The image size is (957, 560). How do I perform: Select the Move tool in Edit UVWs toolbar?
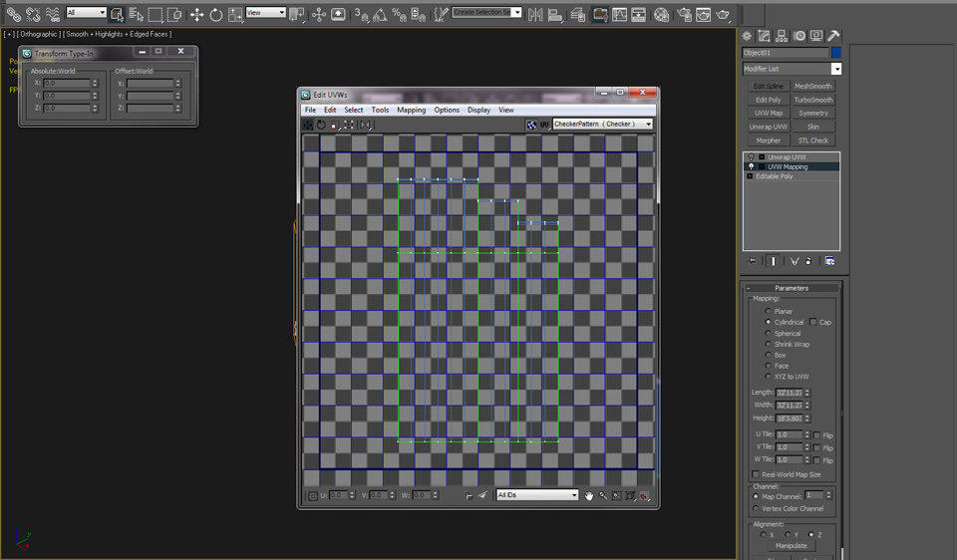(x=308, y=125)
